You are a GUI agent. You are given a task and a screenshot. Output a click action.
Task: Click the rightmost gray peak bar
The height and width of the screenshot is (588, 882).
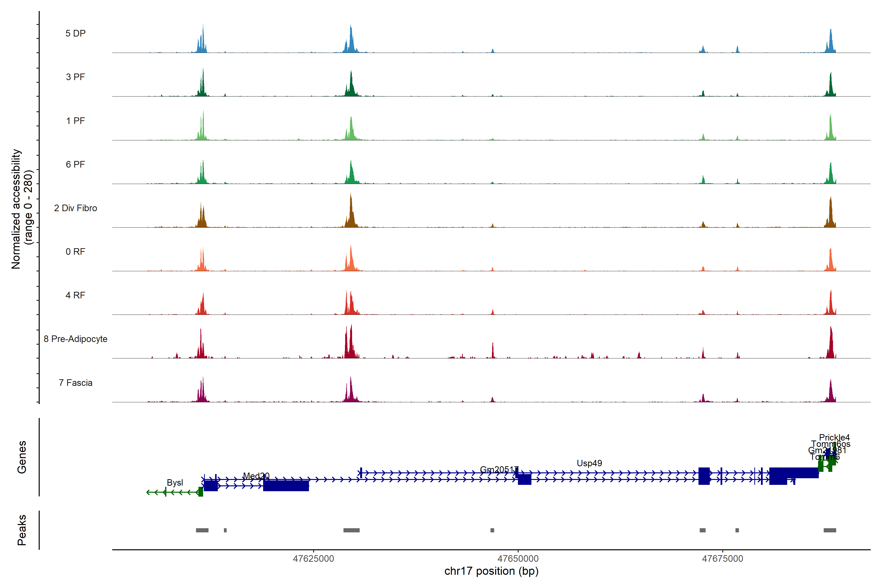pyautogui.click(x=830, y=530)
